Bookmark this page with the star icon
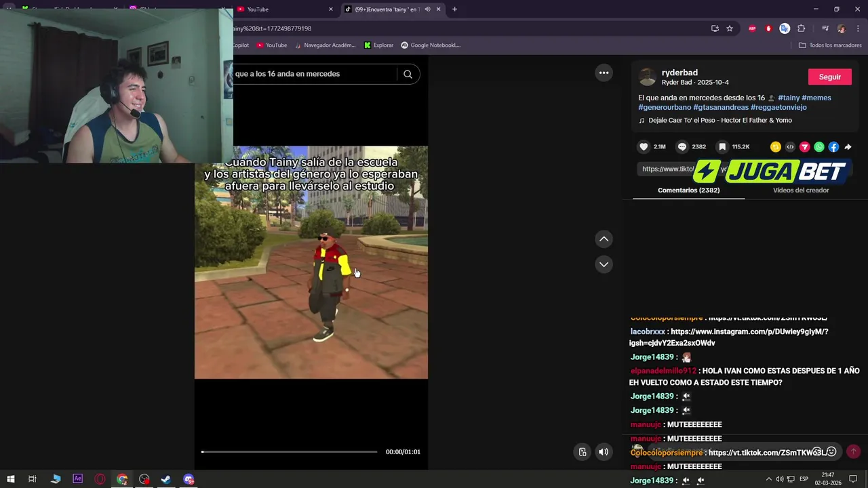 [730, 28]
